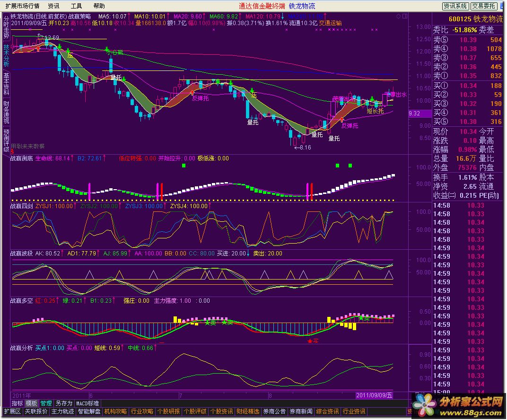Image resolution: width=507 pixels, height=420 pixels.
Task: Click the MA60: 9.82 moving average label
Action: tap(224, 16)
